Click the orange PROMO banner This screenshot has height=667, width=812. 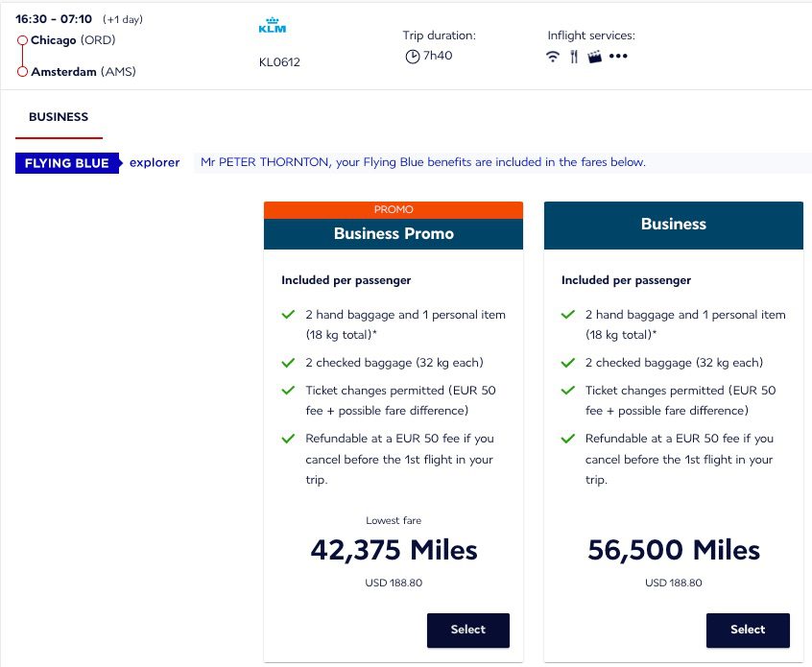coord(394,209)
